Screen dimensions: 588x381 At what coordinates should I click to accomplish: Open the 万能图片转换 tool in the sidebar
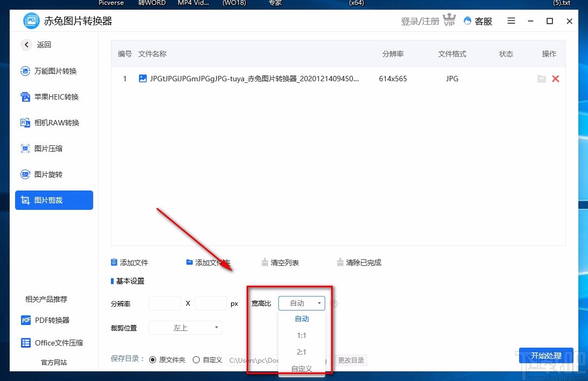[54, 71]
